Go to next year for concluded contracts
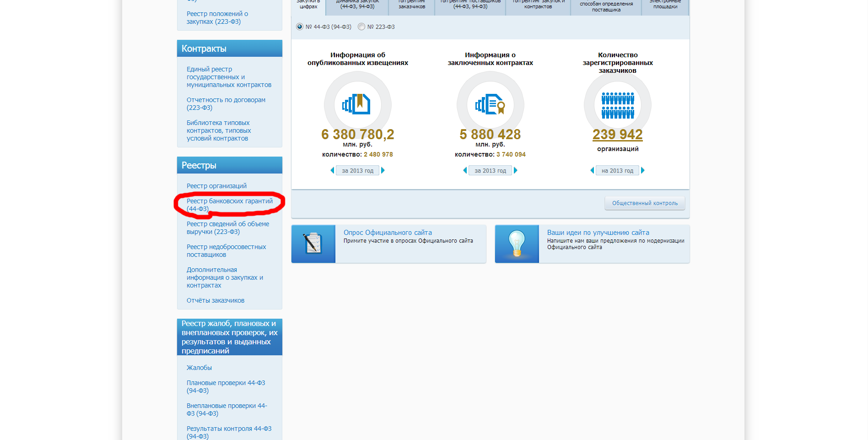 [516, 170]
